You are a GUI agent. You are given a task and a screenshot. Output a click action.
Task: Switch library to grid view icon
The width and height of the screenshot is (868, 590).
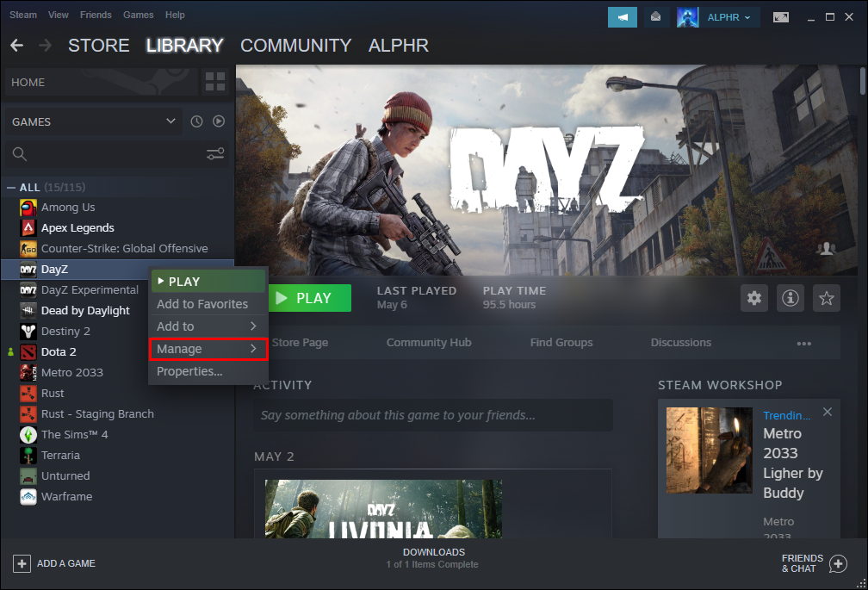215,82
